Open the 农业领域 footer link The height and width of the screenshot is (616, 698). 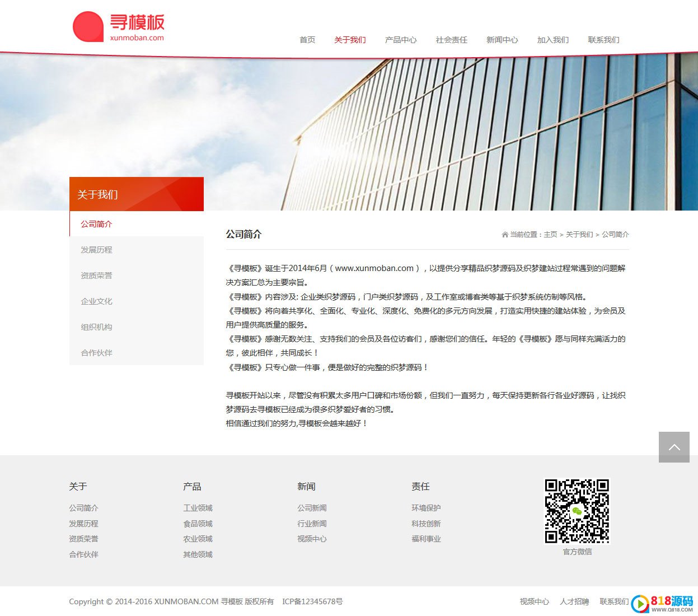pyautogui.click(x=198, y=539)
